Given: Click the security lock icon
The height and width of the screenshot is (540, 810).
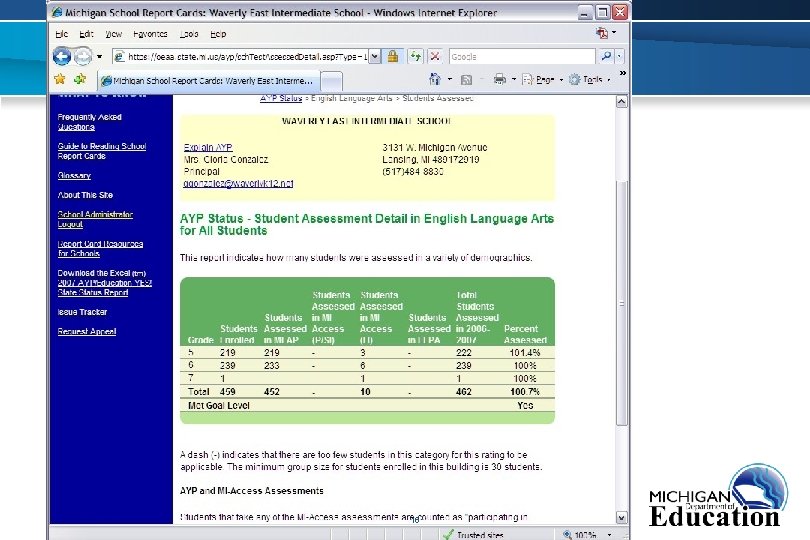Looking at the screenshot, I should point(393,56).
